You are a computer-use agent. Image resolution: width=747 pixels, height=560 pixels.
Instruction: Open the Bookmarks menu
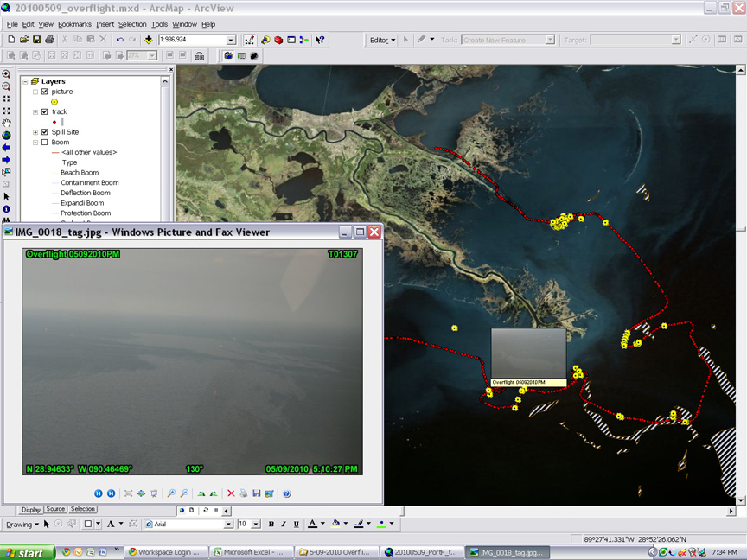click(75, 24)
